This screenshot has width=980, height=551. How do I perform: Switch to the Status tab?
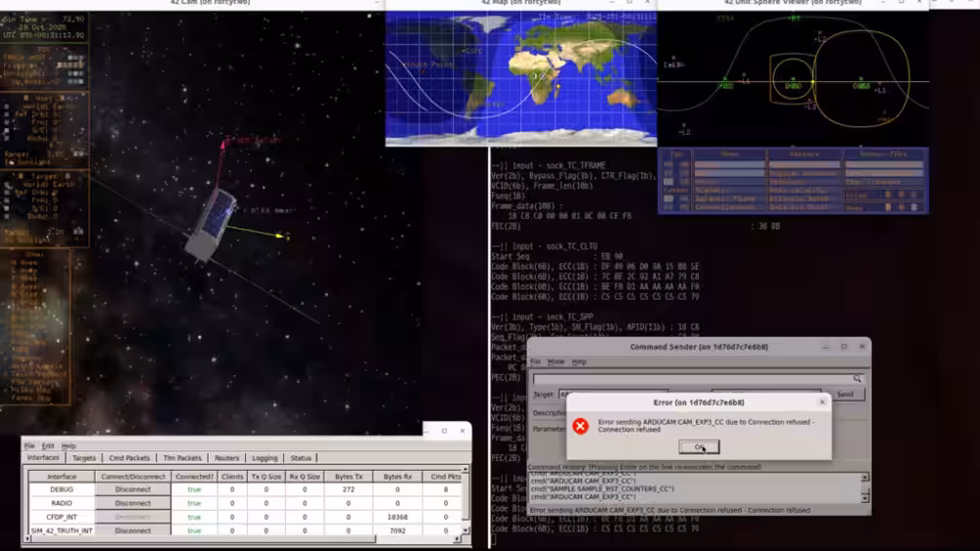[x=301, y=458]
